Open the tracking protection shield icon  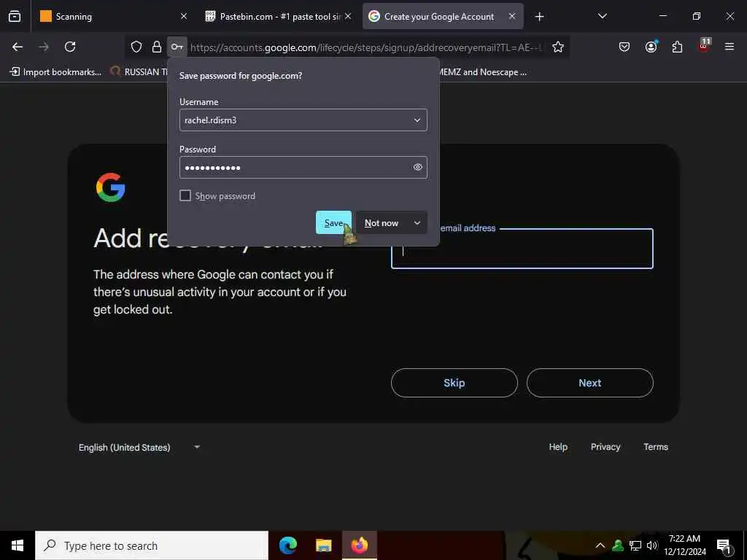(136, 47)
